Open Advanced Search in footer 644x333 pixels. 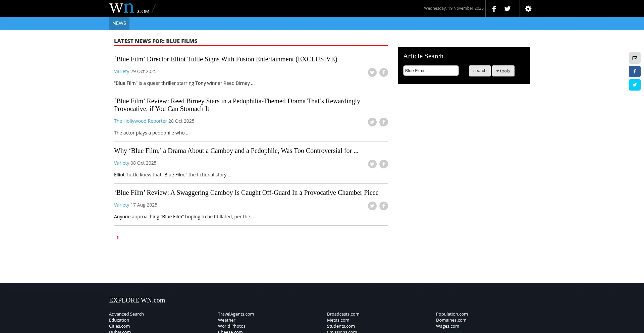click(126, 314)
